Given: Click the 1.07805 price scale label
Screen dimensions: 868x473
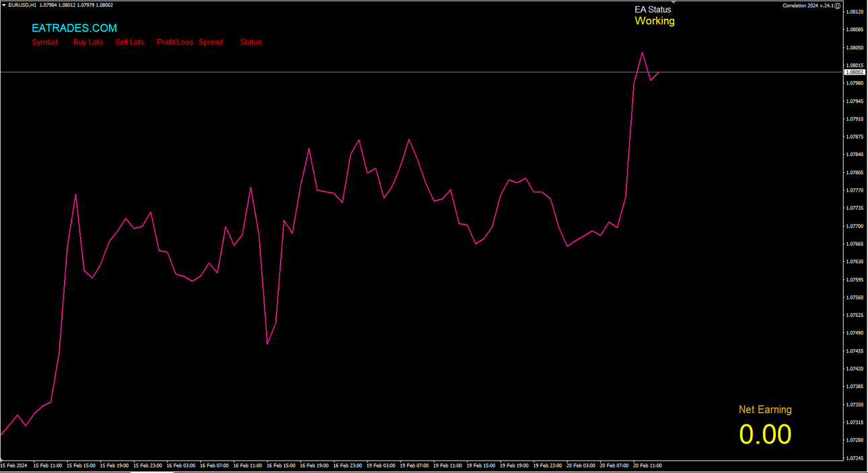Looking at the screenshot, I should pyautogui.click(x=855, y=172).
